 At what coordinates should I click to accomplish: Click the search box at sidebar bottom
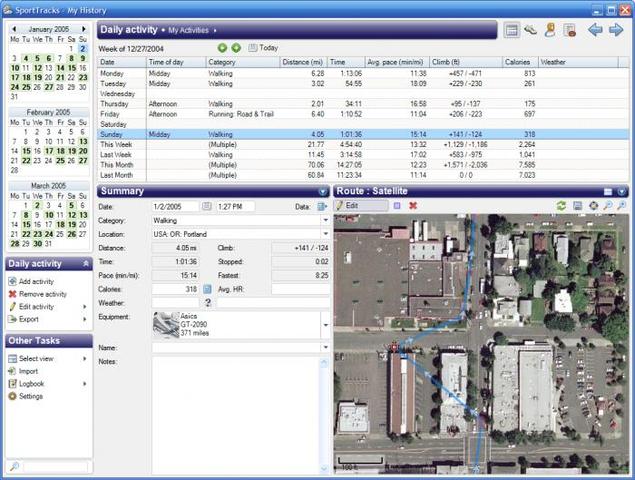[x=55, y=467]
